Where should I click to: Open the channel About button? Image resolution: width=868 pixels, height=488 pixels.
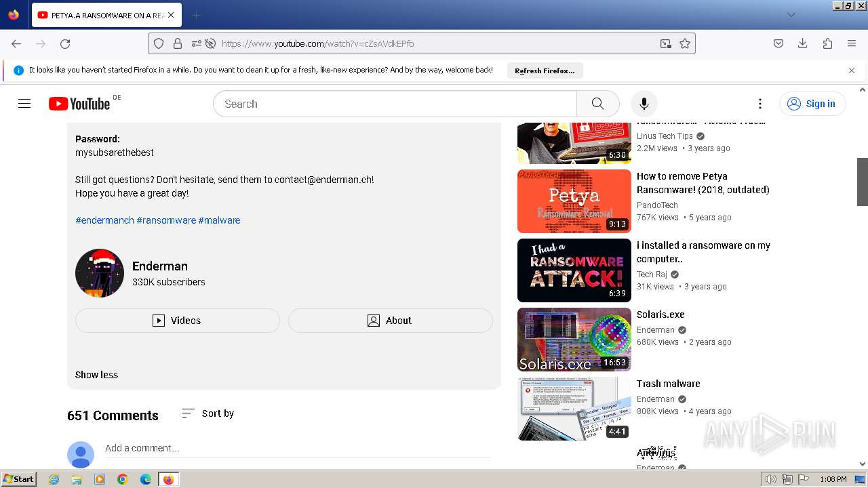pyautogui.click(x=390, y=321)
